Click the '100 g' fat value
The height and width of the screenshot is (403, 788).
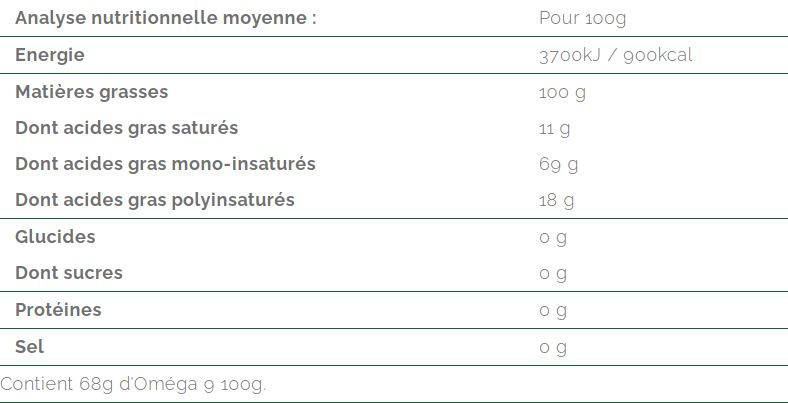(562, 92)
